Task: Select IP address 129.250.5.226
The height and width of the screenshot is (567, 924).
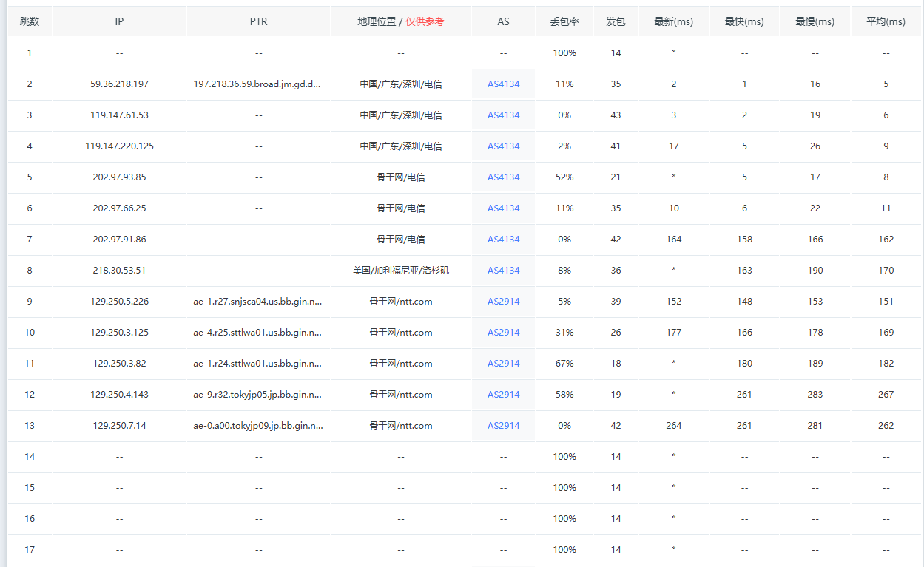Action: pyautogui.click(x=119, y=302)
